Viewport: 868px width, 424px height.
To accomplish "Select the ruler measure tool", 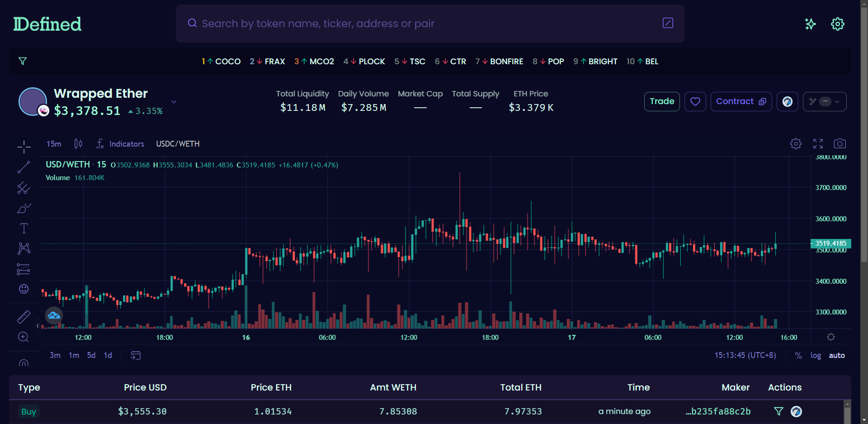I will [24, 317].
